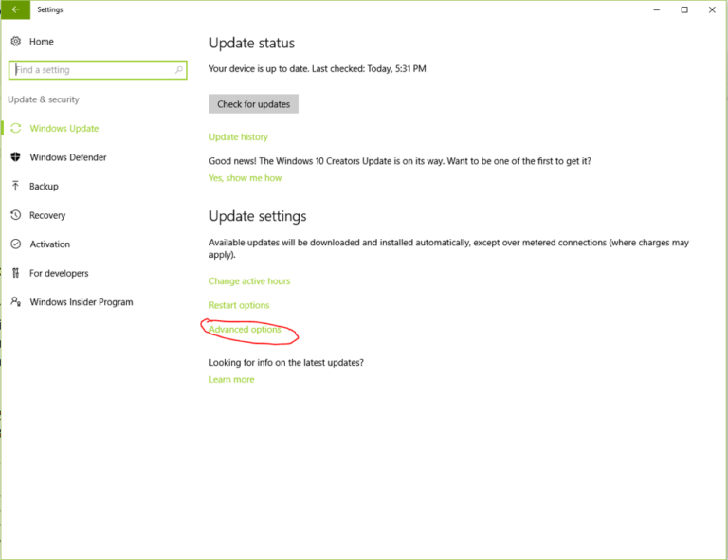The width and height of the screenshot is (728, 560).
Task: Click the Settings window title text
Action: [x=50, y=9]
